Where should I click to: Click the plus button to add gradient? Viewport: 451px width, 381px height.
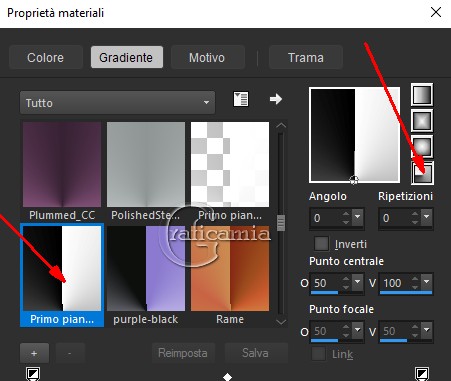click(x=34, y=353)
